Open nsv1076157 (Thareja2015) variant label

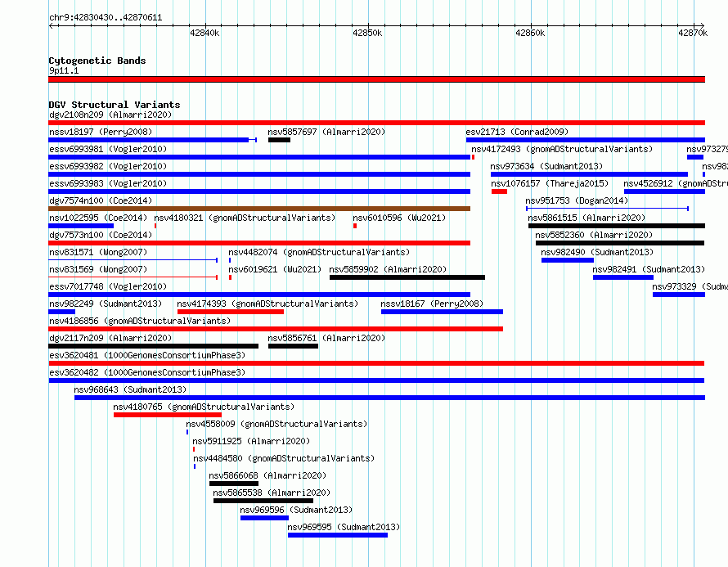tap(550, 183)
